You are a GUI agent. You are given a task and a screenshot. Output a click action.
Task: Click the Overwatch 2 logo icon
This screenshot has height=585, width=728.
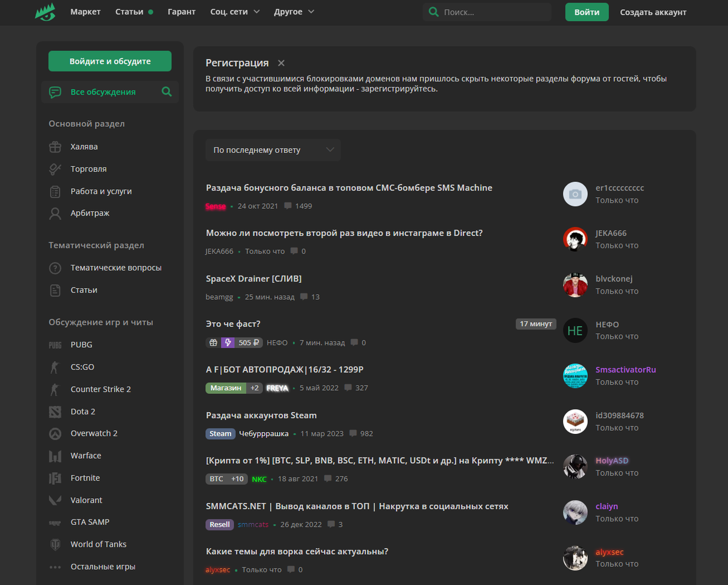pyautogui.click(x=55, y=433)
